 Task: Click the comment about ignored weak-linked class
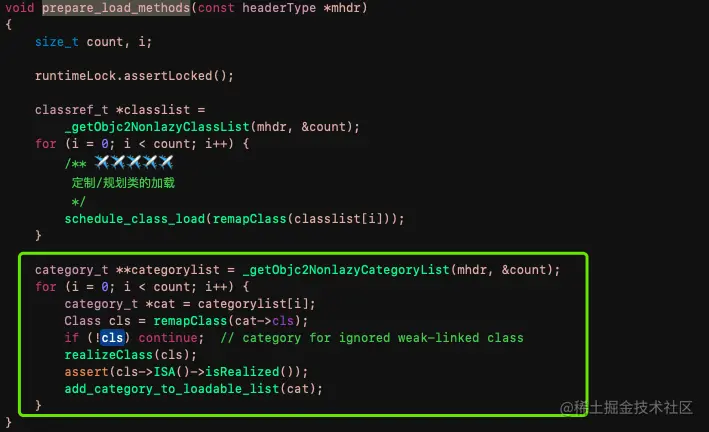372,338
